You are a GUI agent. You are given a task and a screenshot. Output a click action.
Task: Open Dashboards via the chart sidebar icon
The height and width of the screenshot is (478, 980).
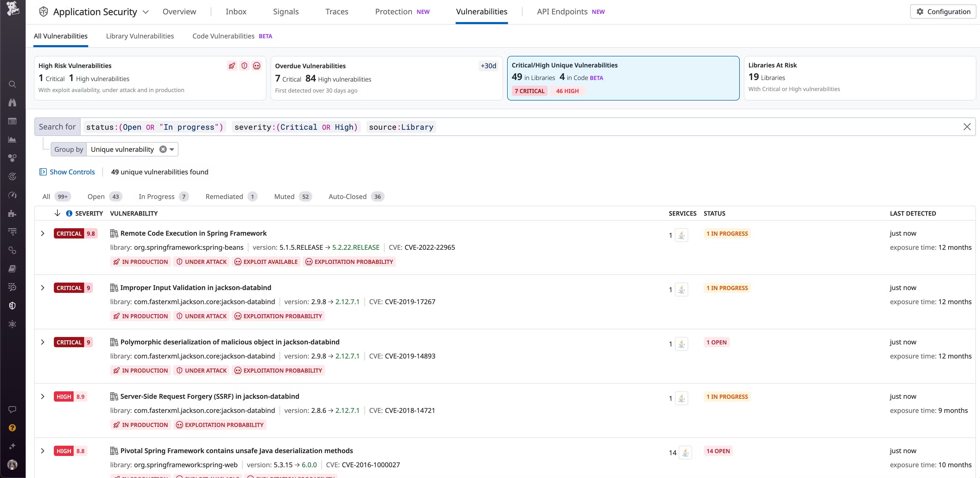pyautogui.click(x=12, y=139)
